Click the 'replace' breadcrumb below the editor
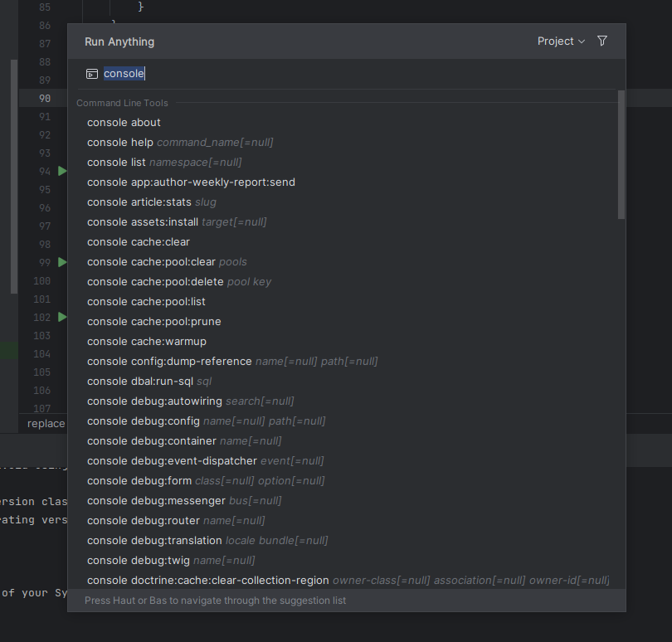672x642 pixels. click(46, 424)
